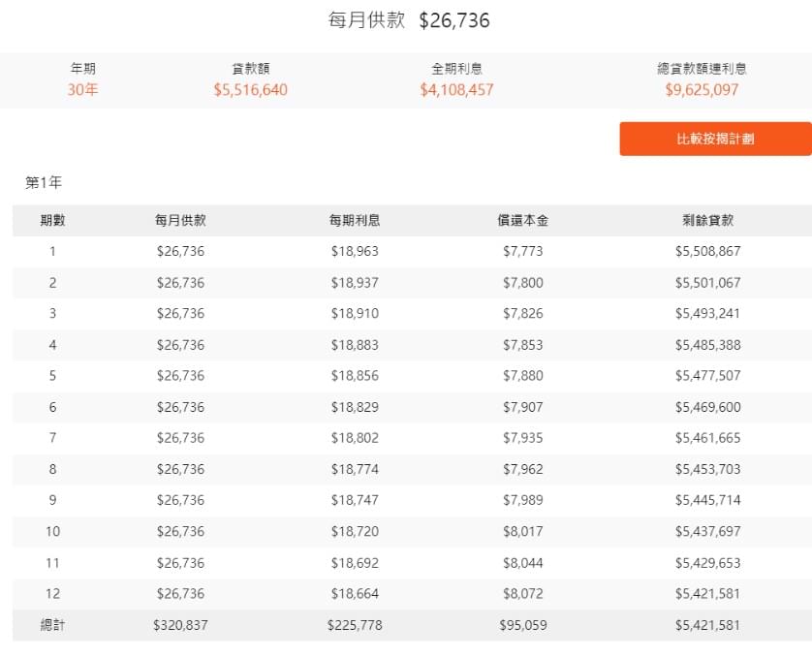Click interest $18,910 in period 3
The image size is (812, 657).
[x=355, y=313]
